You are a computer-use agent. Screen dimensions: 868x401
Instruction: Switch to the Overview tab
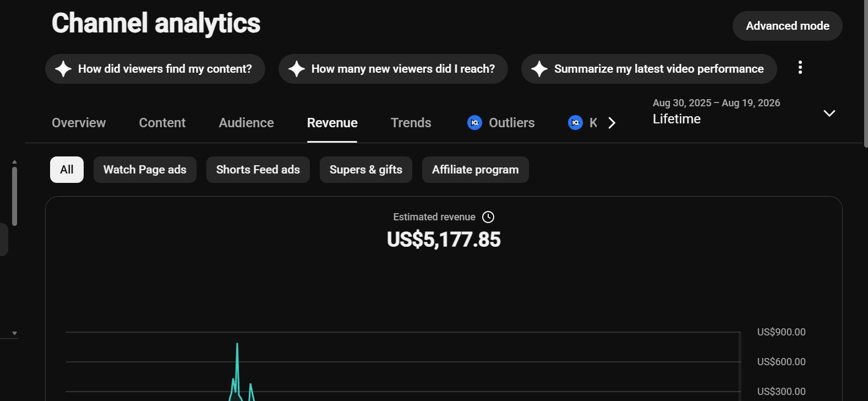tap(79, 123)
